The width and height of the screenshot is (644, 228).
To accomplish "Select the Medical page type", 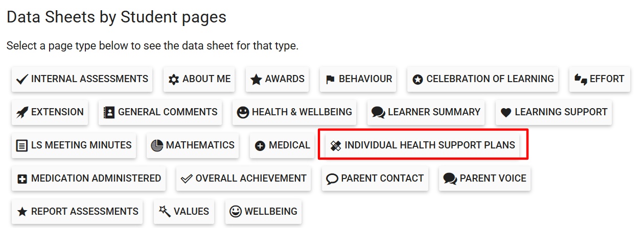I will click(x=282, y=146).
